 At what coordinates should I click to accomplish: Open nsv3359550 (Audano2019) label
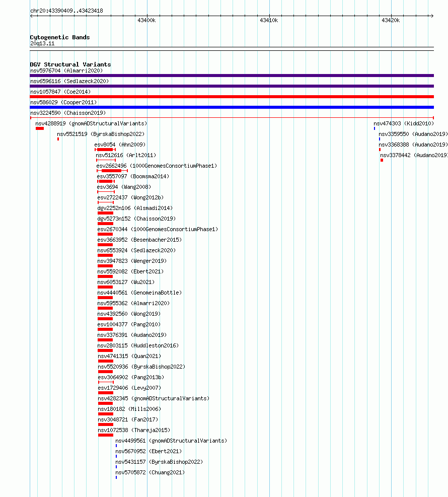coord(413,134)
